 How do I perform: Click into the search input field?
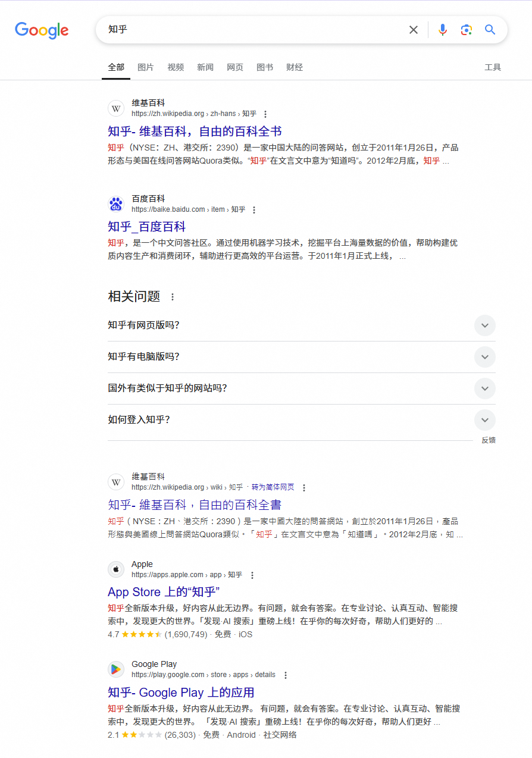tap(250, 30)
